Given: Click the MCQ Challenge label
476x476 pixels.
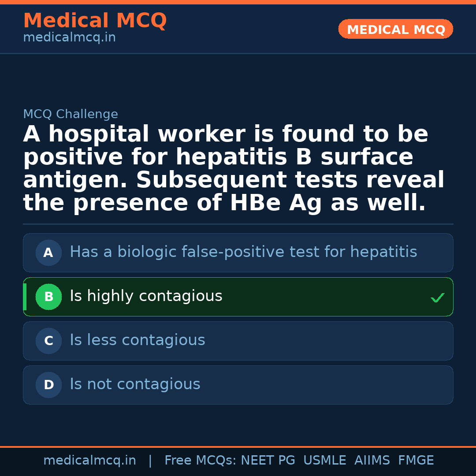Looking at the screenshot, I should point(71,115).
